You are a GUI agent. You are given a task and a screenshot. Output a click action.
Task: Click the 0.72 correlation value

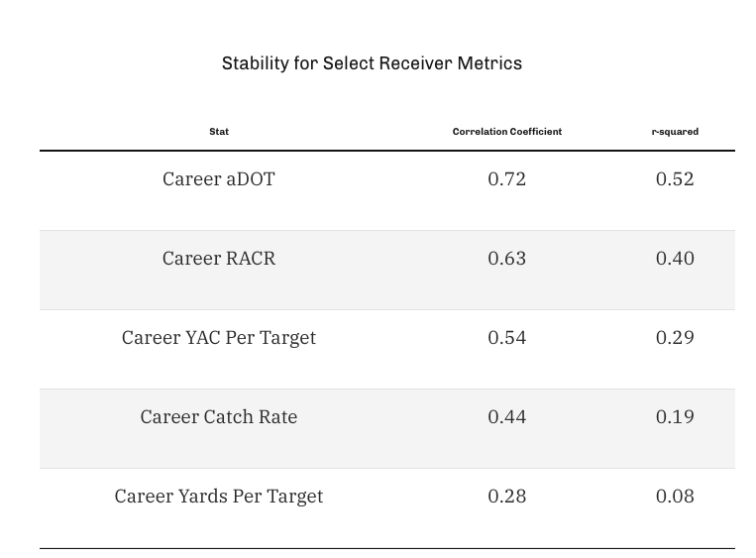[507, 179]
